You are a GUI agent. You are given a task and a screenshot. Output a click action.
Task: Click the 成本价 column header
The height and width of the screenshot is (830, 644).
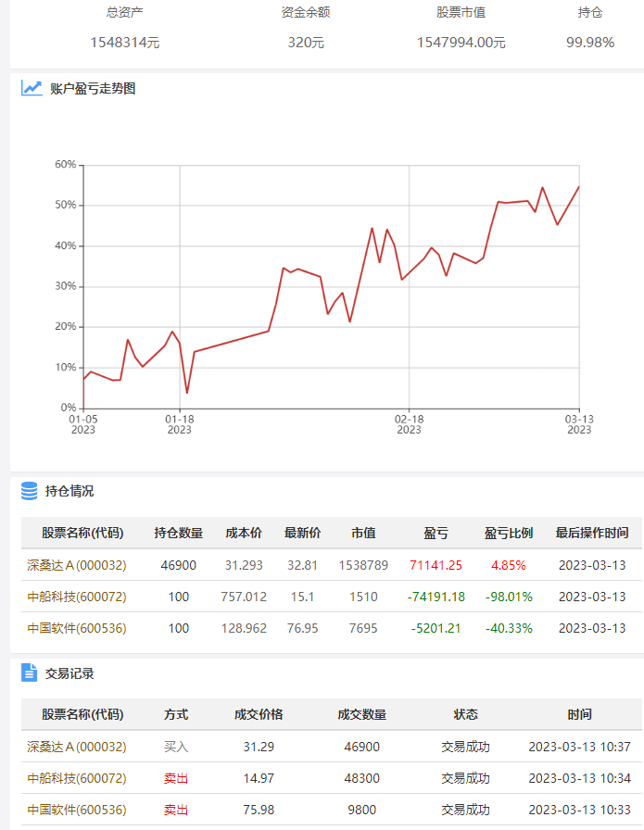click(244, 533)
